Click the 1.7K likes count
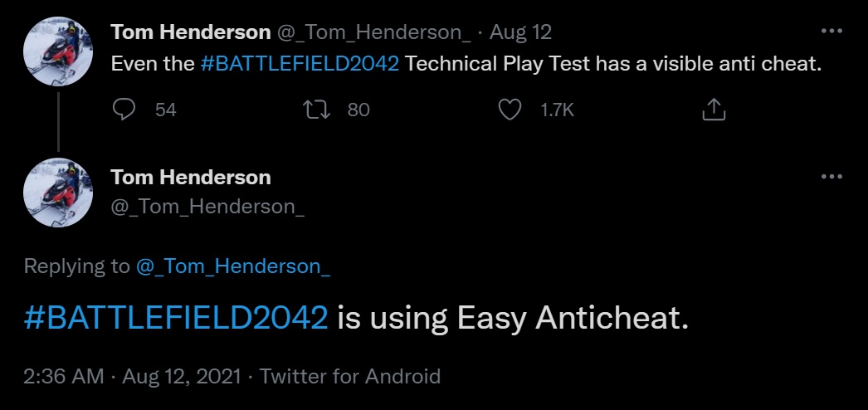This screenshot has height=410, width=868. [x=557, y=110]
